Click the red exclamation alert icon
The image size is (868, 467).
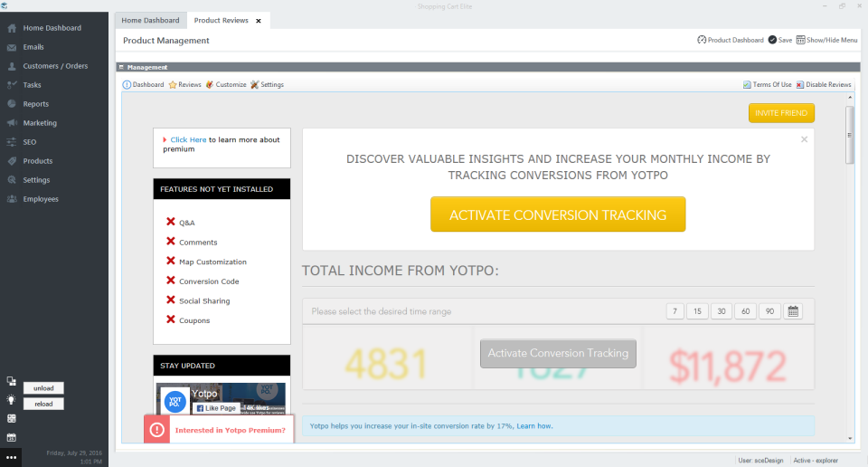[x=157, y=430]
